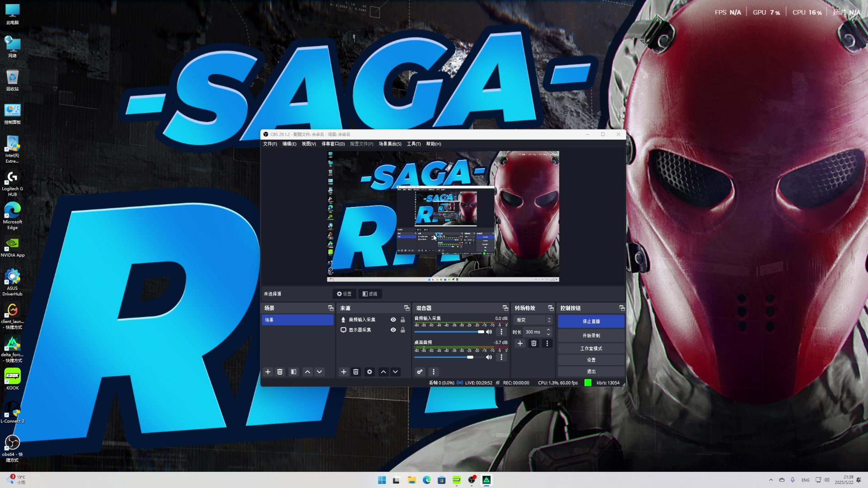Open the 渐变 transition dropdown

(x=533, y=320)
